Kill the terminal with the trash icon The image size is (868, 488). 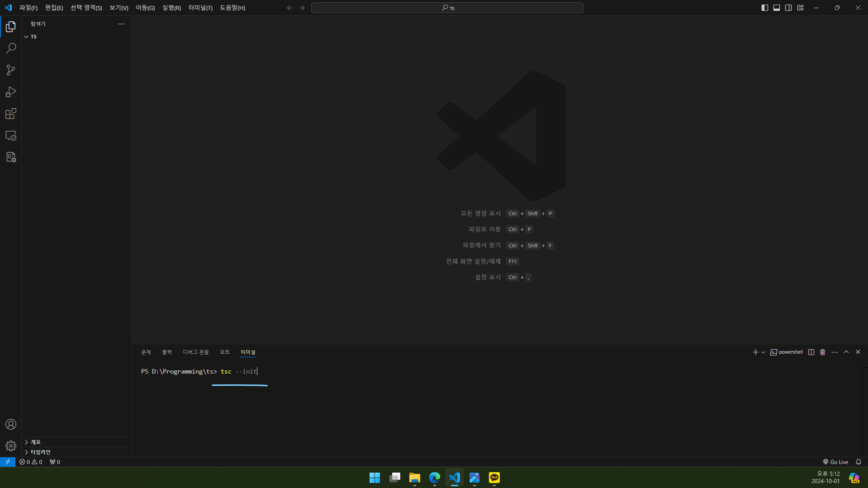tap(823, 352)
